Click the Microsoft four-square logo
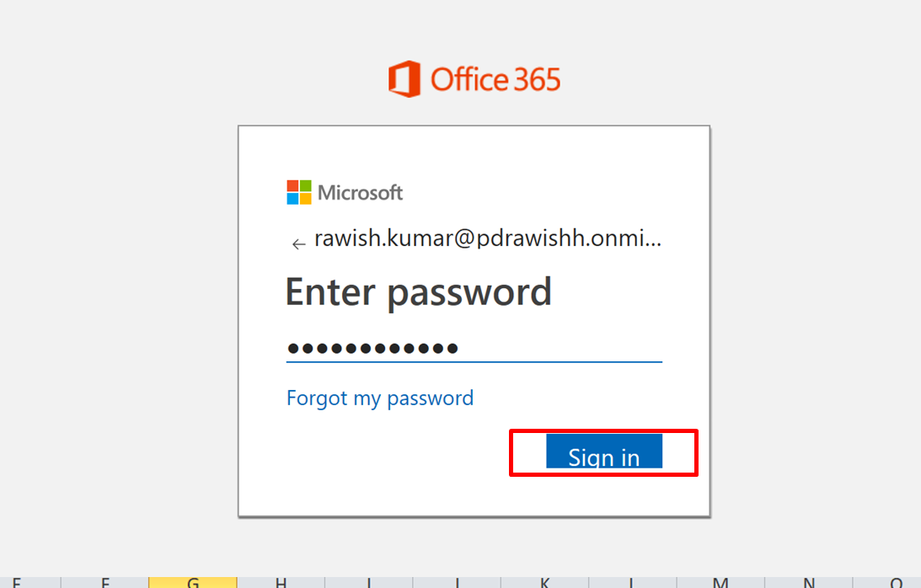921x588 pixels. (x=298, y=192)
